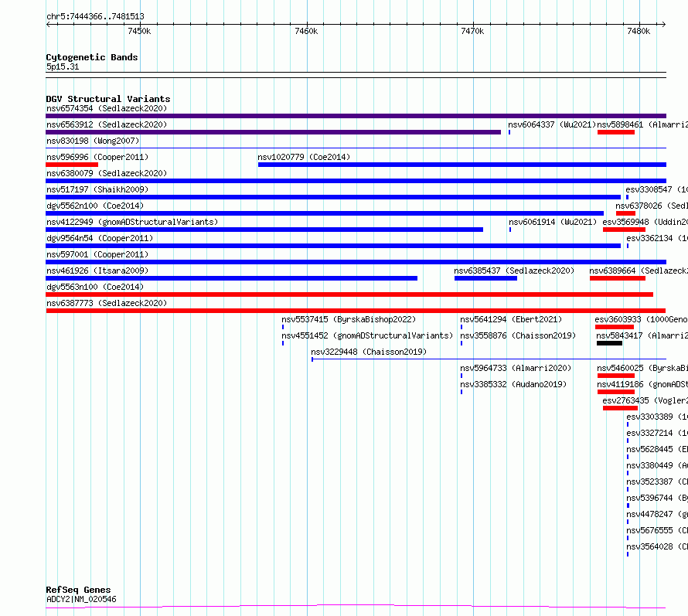
Task: Click nsv5964733 (Almarri2020) label
Action: point(516,368)
